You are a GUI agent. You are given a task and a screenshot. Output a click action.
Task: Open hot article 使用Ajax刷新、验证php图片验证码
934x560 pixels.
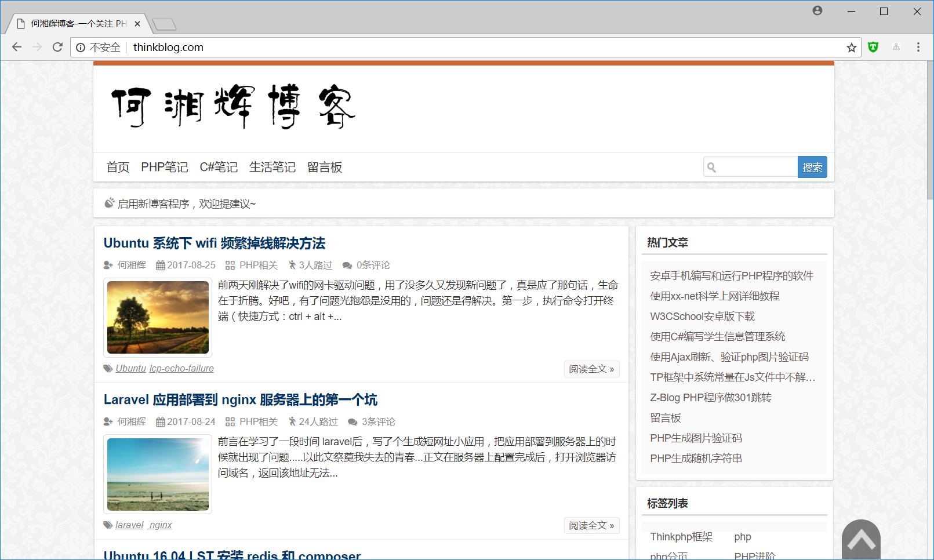[x=729, y=357]
